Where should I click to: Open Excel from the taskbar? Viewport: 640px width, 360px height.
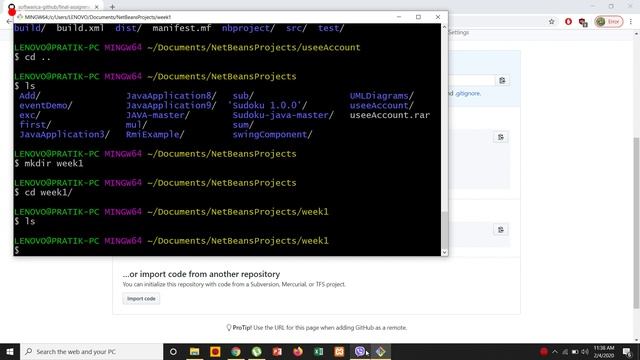(319, 351)
